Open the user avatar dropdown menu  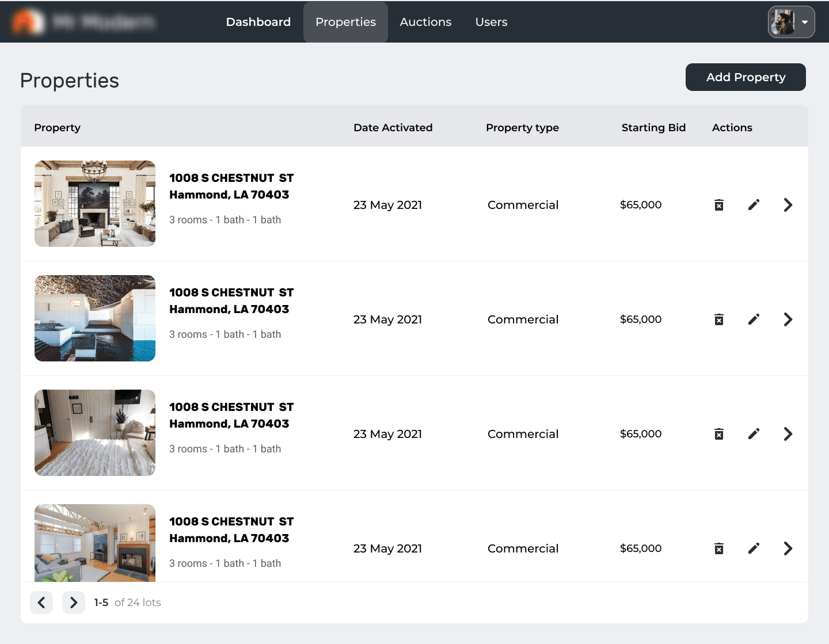[791, 22]
